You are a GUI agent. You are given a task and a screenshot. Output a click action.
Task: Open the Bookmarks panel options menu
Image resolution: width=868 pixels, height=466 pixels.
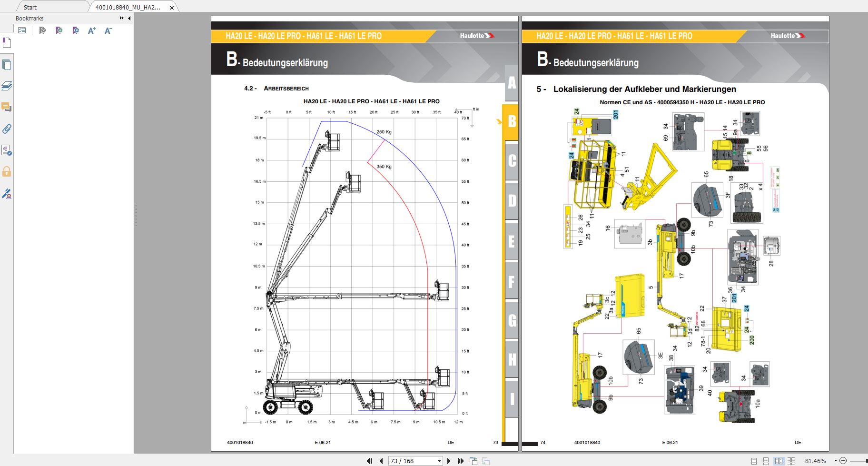pos(21,30)
